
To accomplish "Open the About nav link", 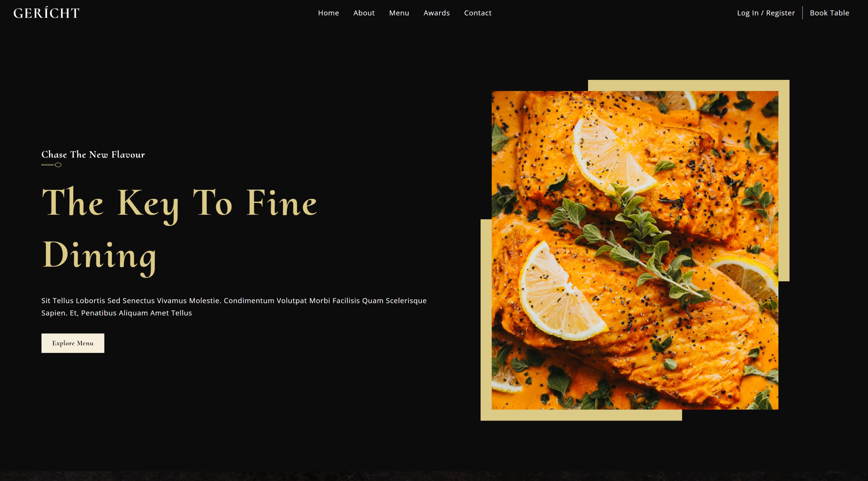I will (364, 13).
